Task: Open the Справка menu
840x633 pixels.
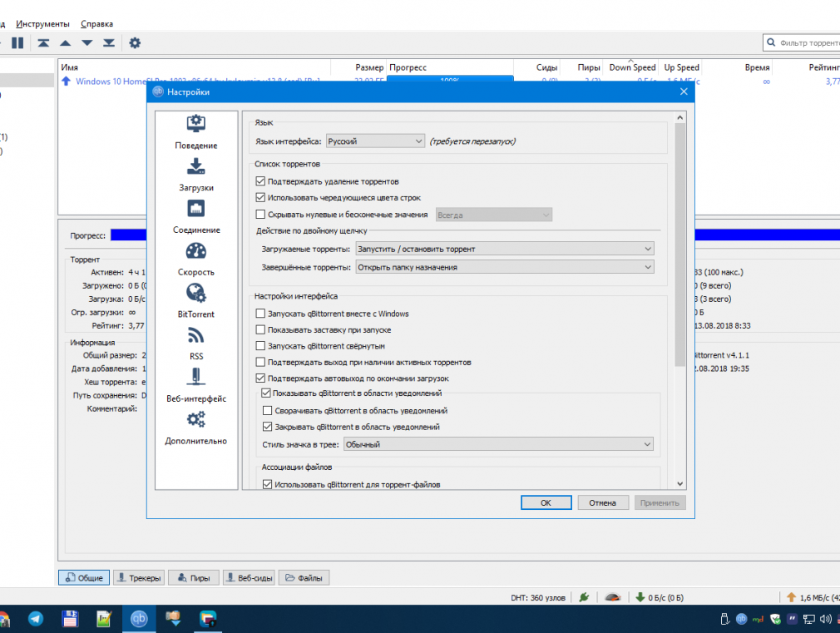Action: point(97,23)
